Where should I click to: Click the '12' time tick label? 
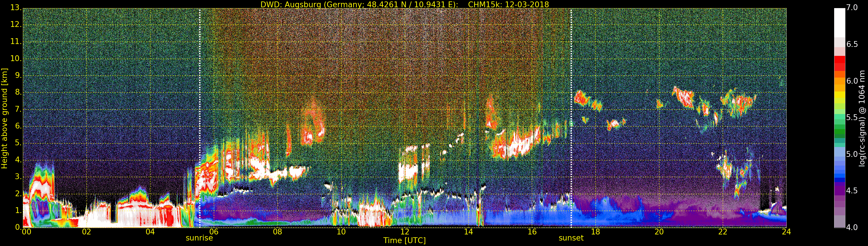click(x=405, y=232)
